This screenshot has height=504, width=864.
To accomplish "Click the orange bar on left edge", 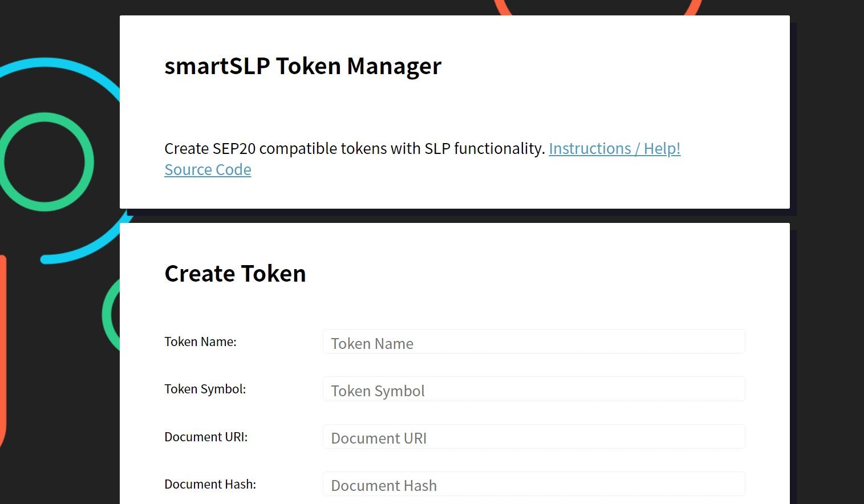I will [x=2, y=351].
